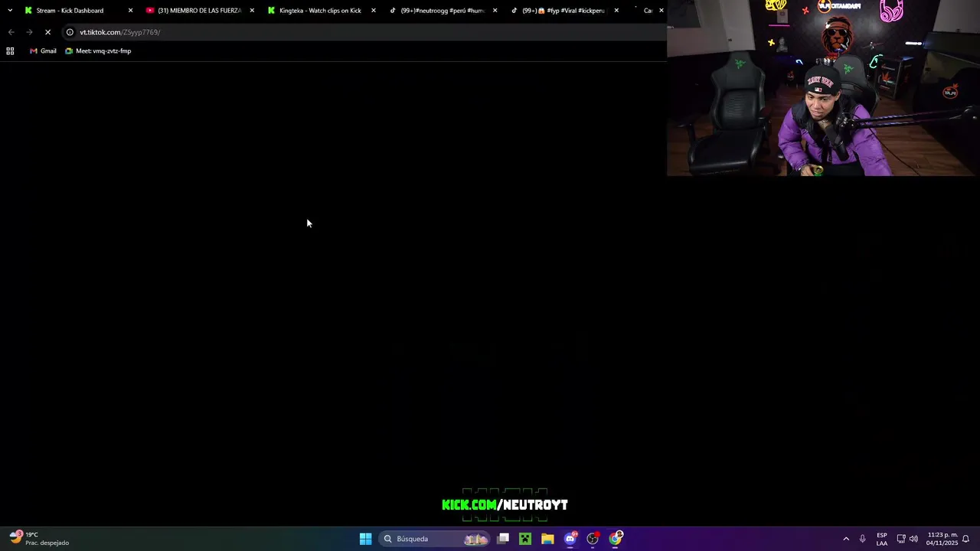This screenshot has width=980, height=551.
Task: Open the #neutroogg #perú TikTok tab
Action: tap(442, 11)
